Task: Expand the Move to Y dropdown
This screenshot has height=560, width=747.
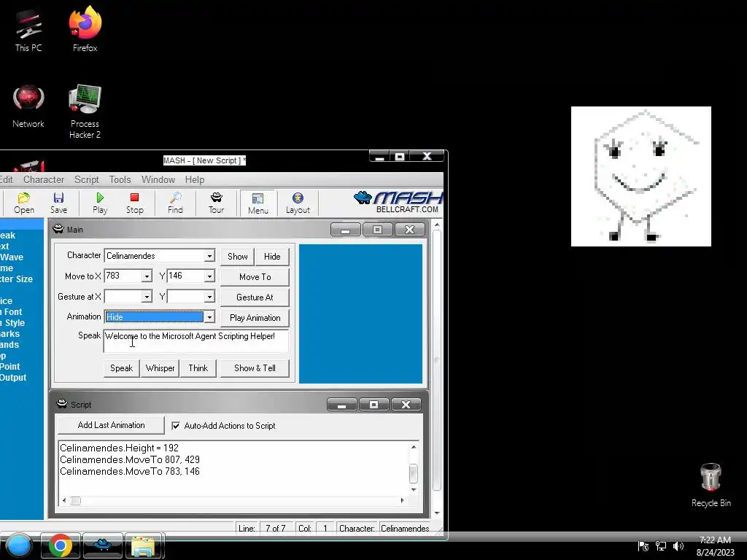Action: point(209,276)
